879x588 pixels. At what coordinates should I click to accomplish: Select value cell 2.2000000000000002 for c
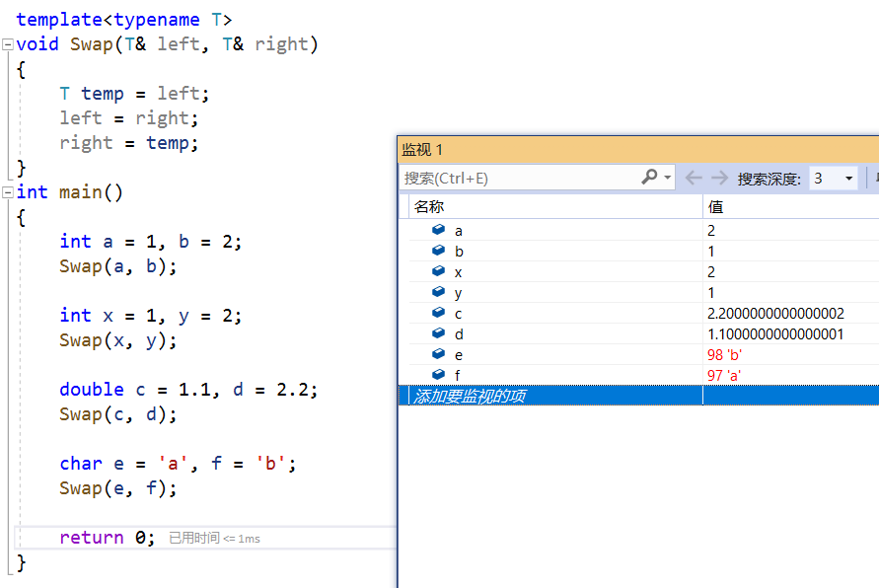pyautogui.click(x=775, y=314)
